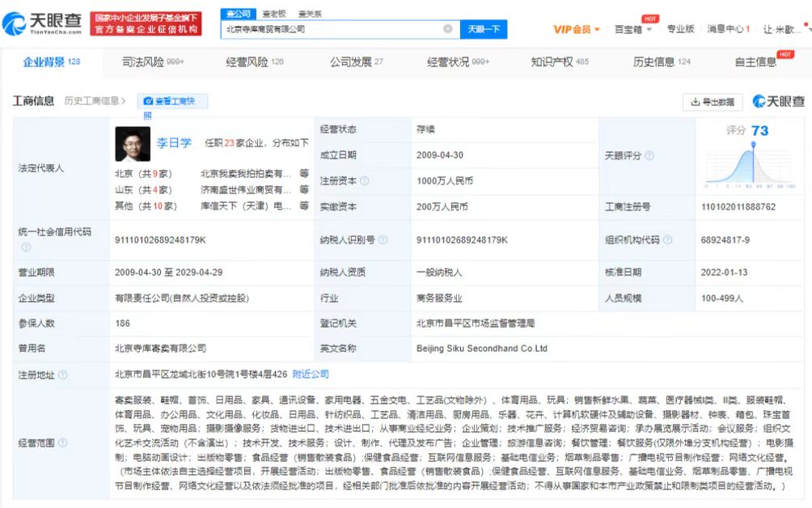Click the 组织机构代码 value 68924817-9
This screenshot has width=812, height=508.
tap(725, 239)
